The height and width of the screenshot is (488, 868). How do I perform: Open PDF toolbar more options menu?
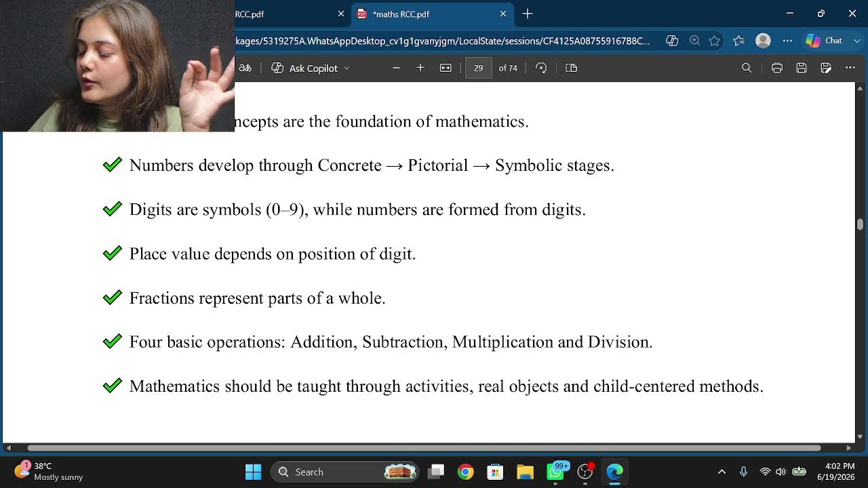point(850,68)
